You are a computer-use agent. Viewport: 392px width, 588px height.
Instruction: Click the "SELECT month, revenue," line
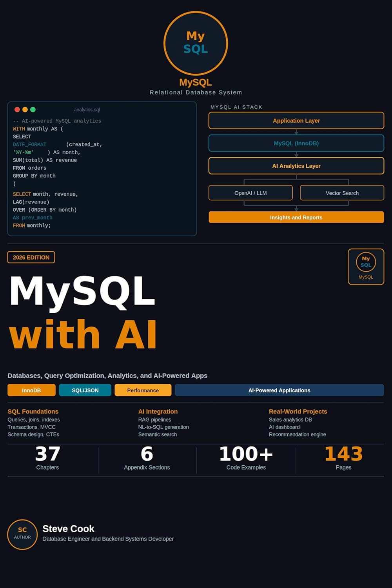[x=45, y=194]
